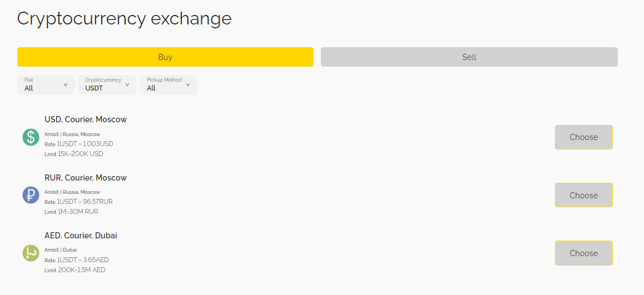644x295 pixels.
Task: Click the Pickup Method chevron arrow
Action: tap(188, 85)
